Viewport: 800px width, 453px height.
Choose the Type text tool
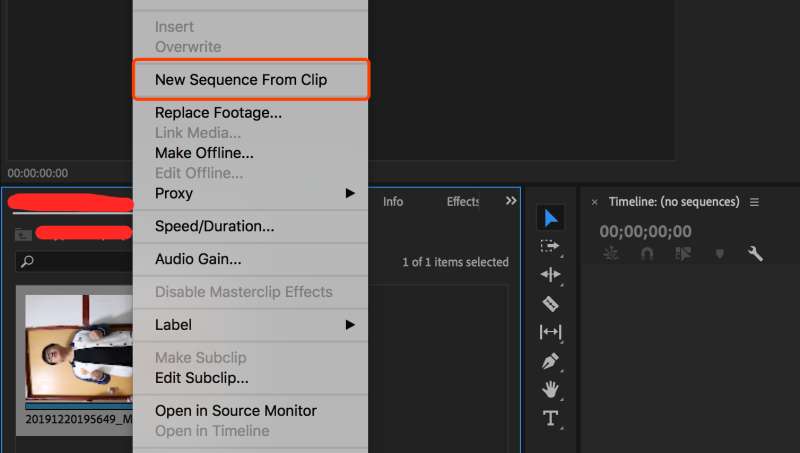pyautogui.click(x=551, y=418)
